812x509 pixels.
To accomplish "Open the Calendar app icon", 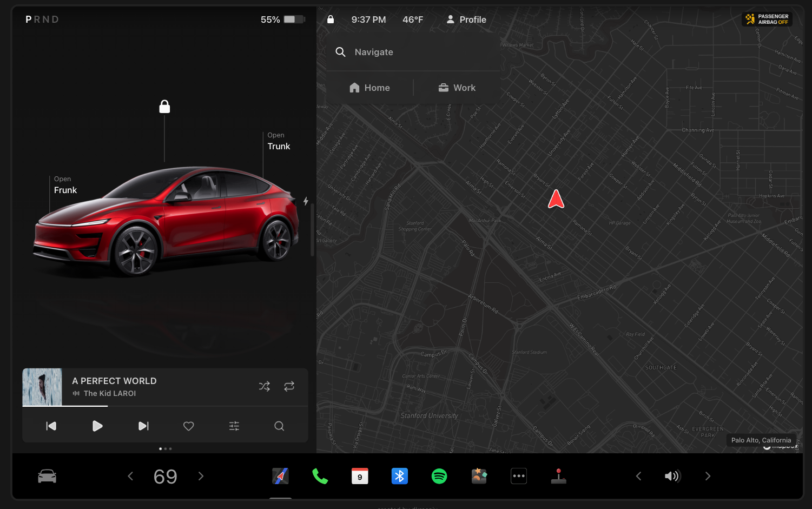I will [360, 476].
